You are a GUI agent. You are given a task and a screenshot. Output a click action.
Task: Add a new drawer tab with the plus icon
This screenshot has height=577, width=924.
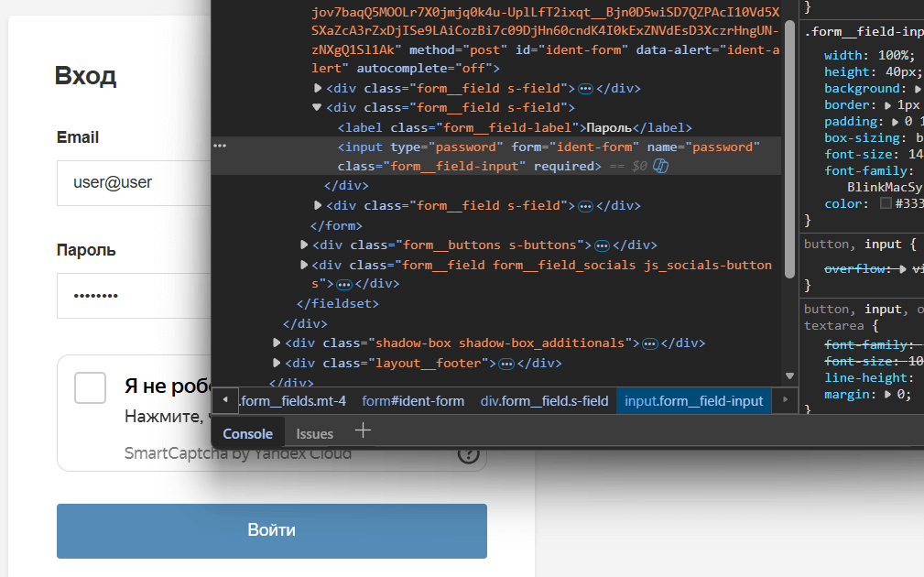[363, 430]
